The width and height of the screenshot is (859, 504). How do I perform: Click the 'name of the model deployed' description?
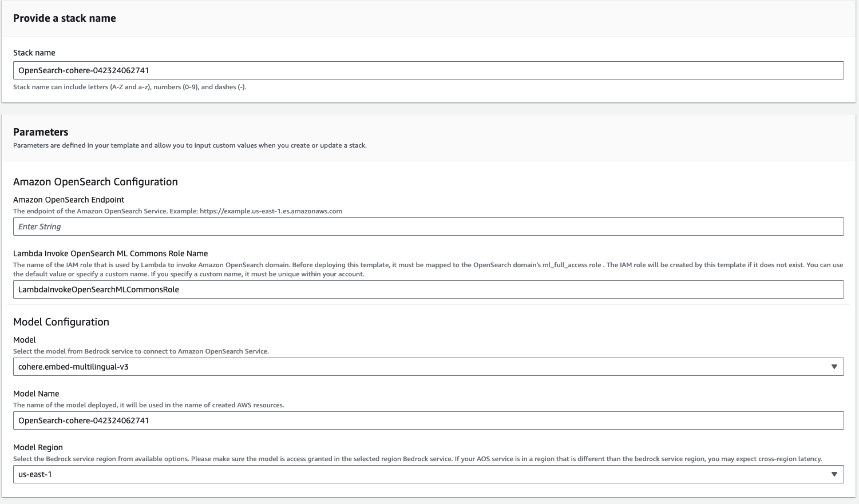[149, 405]
